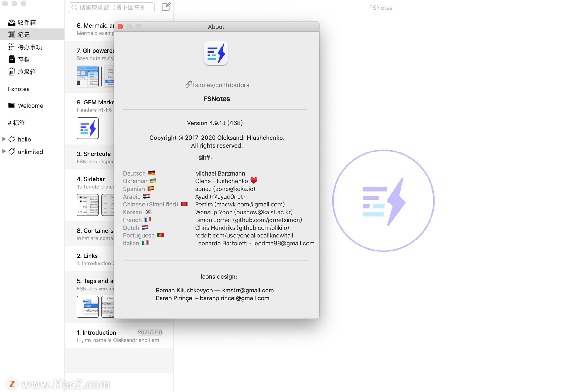
Task: Open the 收件箱 inbox sidebar item
Action: [32, 22]
